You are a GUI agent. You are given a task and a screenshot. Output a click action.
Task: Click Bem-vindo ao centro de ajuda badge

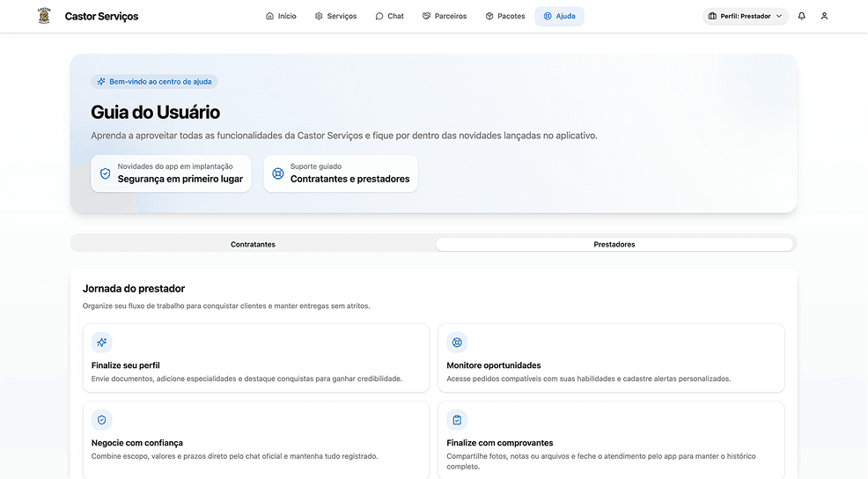pyautogui.click(x=154, y=81)
